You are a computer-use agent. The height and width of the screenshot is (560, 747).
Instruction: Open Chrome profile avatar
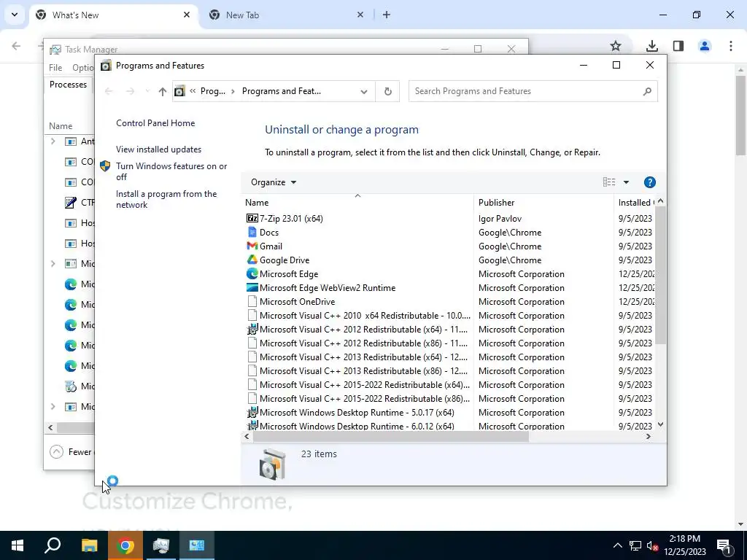point(704,46)
